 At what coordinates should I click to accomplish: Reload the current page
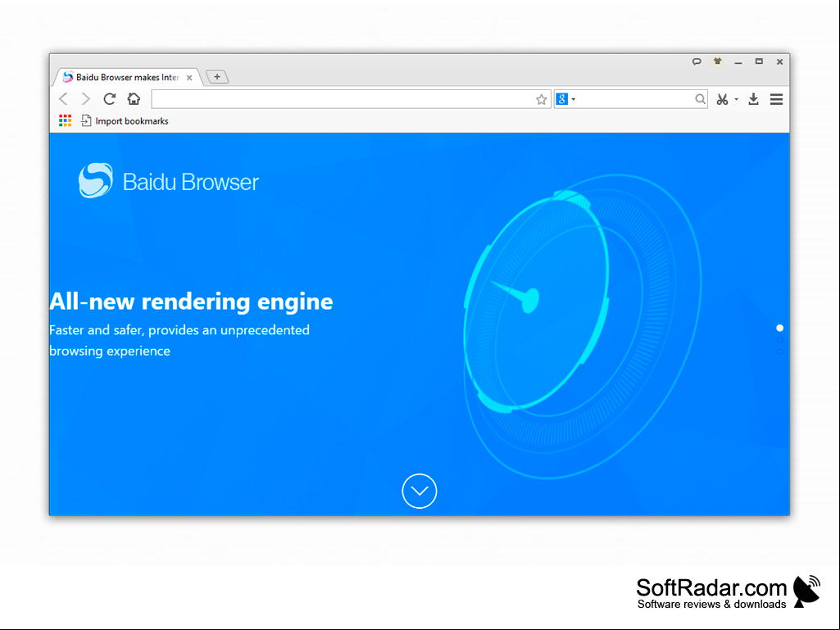coord(109,99)
